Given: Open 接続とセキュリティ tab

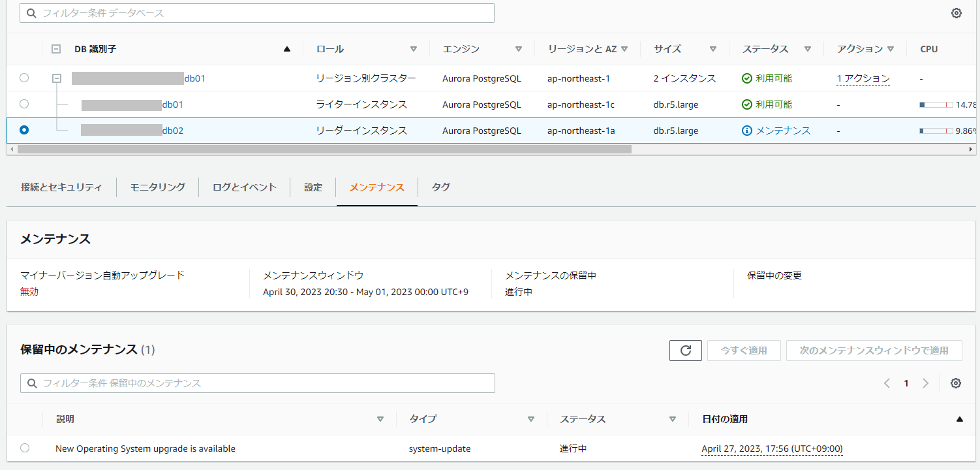Looking at the screenshot, I should (61, 187).
